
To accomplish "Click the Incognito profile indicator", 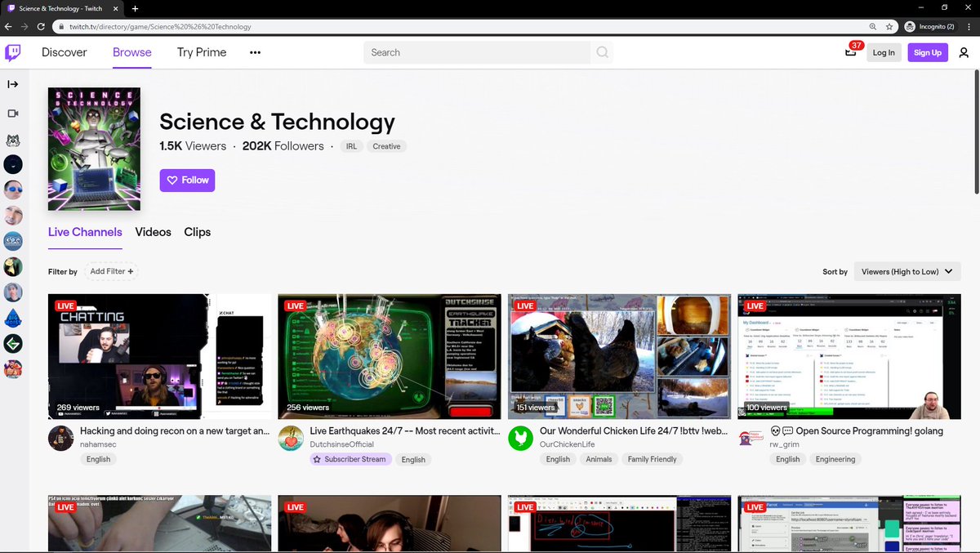I will (x=930, y=26).
